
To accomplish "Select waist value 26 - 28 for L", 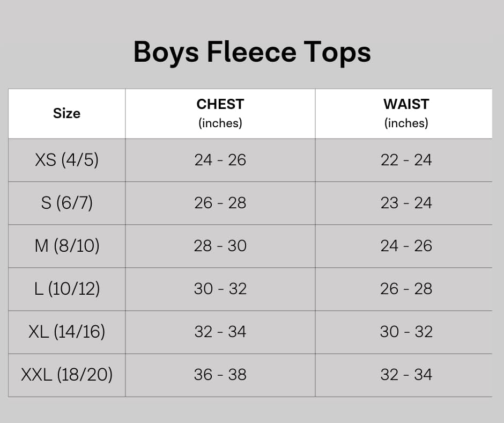I will pyautogui.click(x=406, y=289).
